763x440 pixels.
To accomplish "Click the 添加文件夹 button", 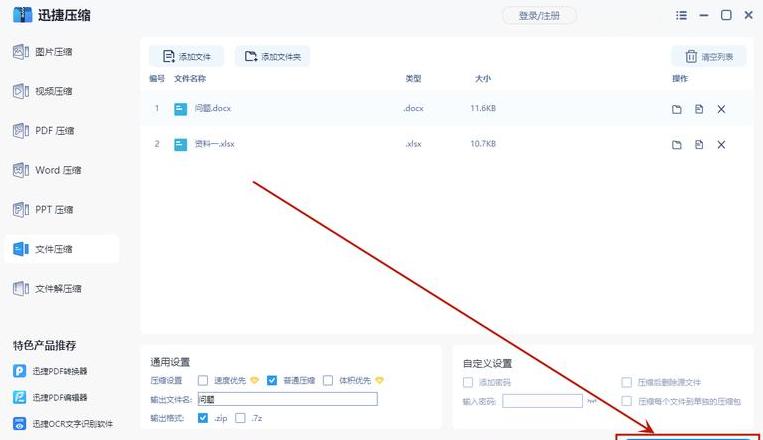I will point(272,56).
